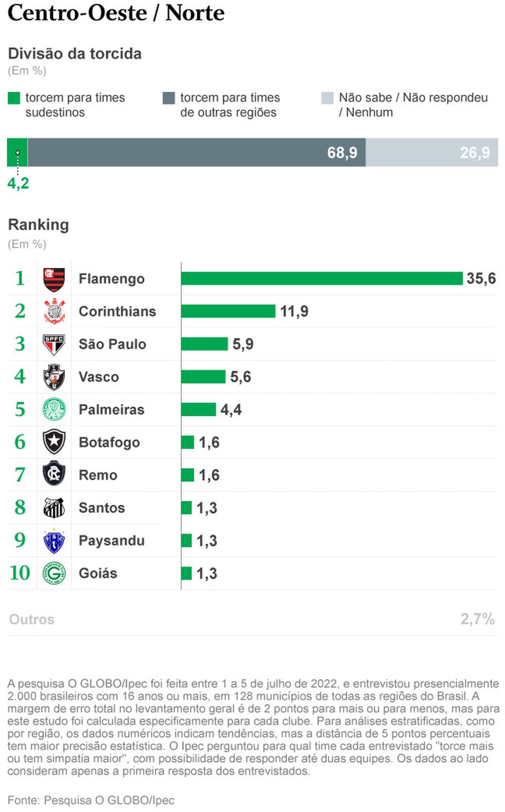Screen dimensions: 505x812
Task: Click the Corinthians club crest
Action: point(54,312)
